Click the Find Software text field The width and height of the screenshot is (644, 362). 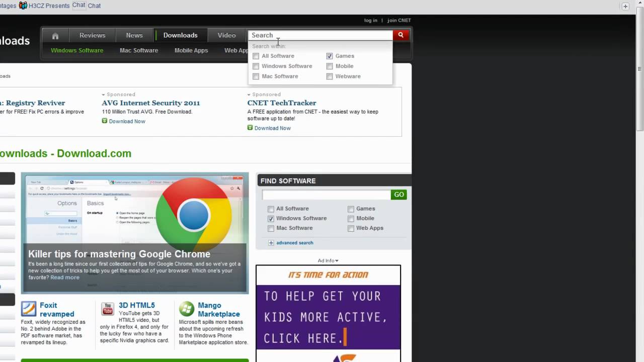click(327, 195)
